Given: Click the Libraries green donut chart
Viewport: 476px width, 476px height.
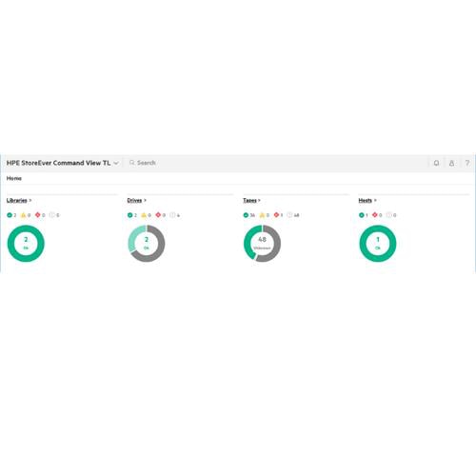Looking at the screenshot, I should point(26,244).
